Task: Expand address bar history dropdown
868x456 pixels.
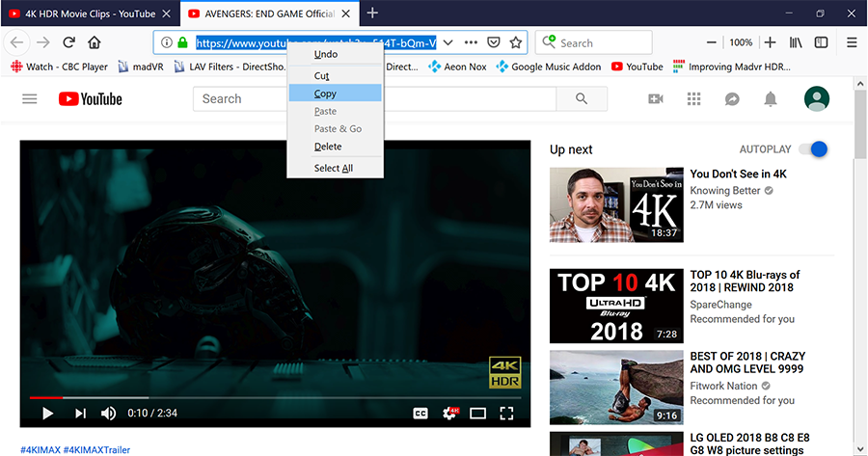Action: [x=448, y=42]
